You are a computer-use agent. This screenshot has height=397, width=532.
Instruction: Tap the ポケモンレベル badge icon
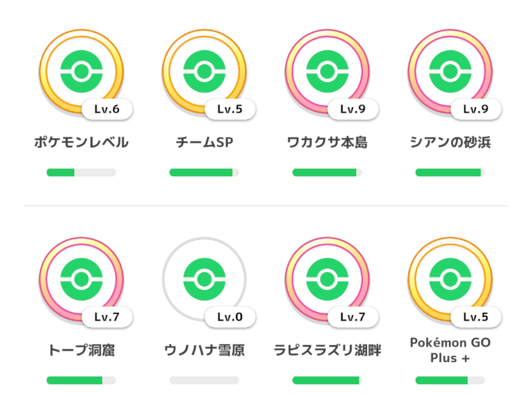point(81,71)
